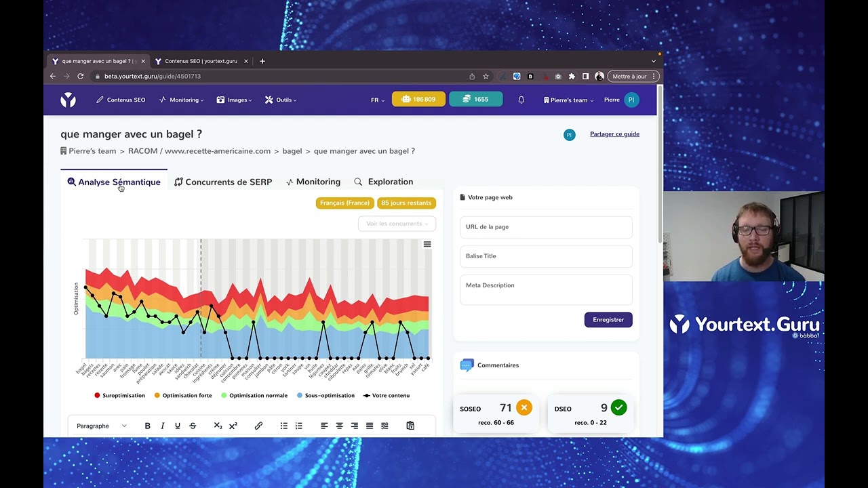Open the Paragraphe style dropdown
The height and width of the screenshot is (488, 868).
click(102, 426)
